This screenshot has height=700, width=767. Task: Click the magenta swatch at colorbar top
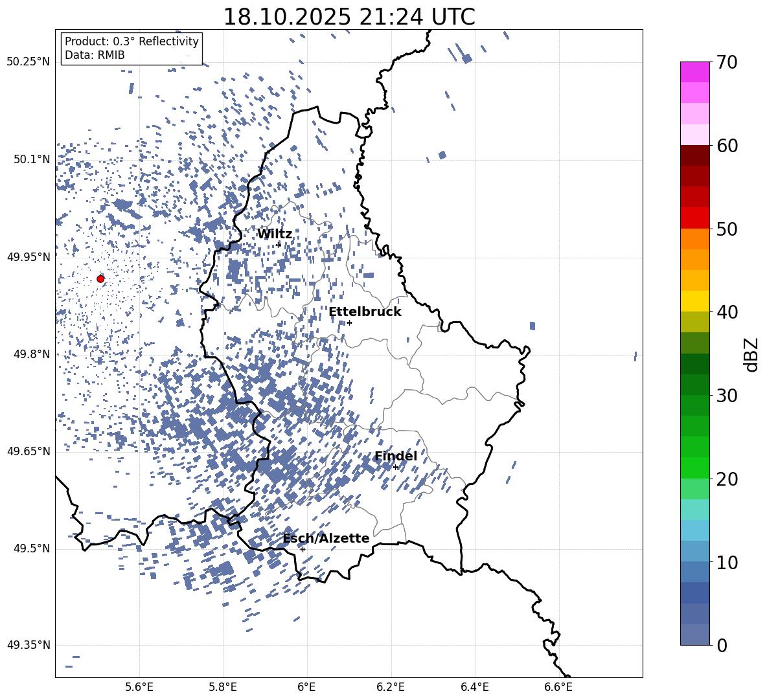[694, 72]
